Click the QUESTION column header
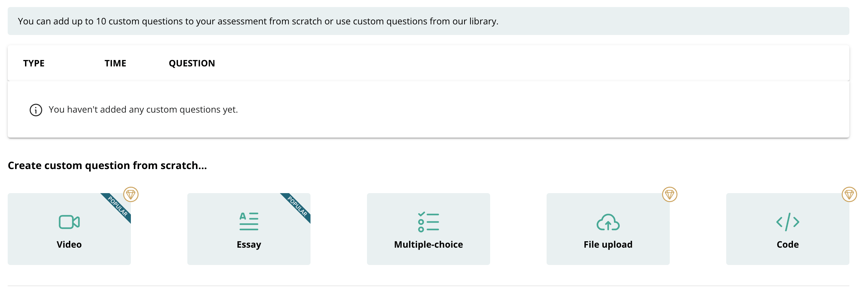 pyautogui.click(x=192, y=63)
